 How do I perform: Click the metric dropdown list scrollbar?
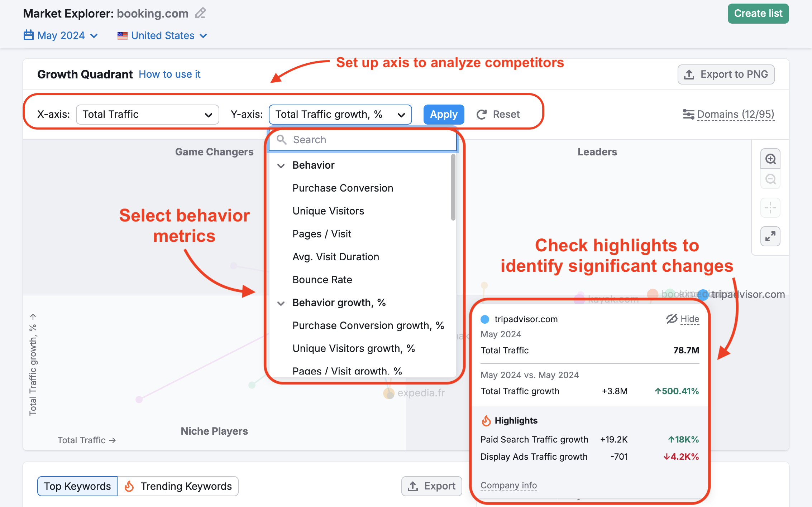point(453,187)
